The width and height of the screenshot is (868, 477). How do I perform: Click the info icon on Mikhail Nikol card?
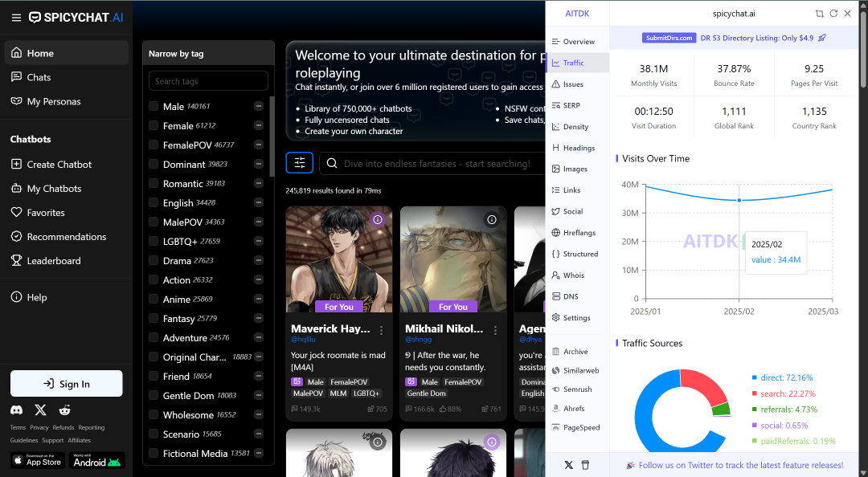coord(492,220)
